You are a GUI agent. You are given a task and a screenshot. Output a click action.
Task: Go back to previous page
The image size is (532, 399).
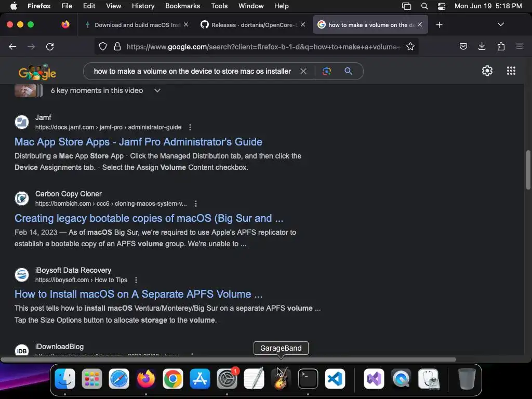point(12,47)
